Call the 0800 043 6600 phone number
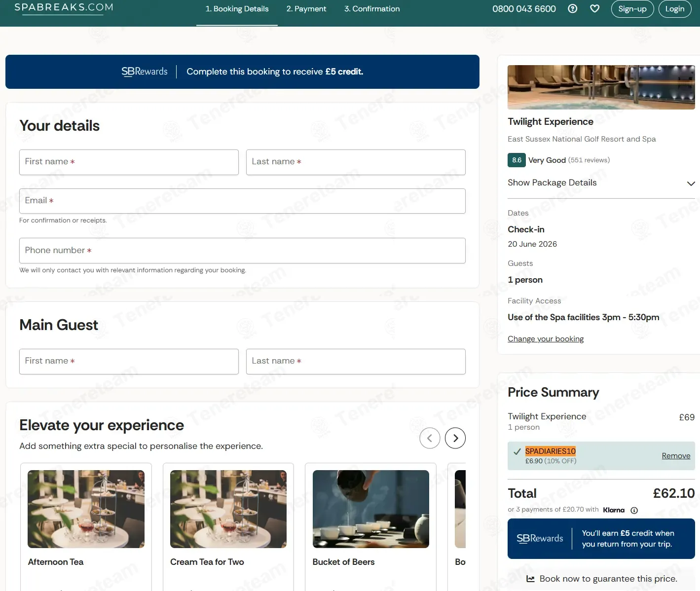 pyautogui.click(x=524, y=9)
